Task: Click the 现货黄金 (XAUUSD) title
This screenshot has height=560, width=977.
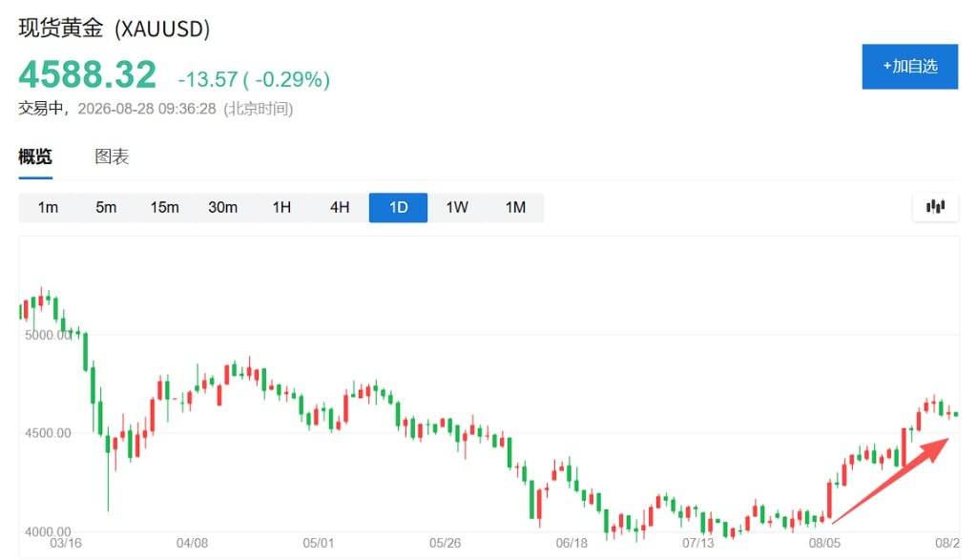Action: (x=114, y=29)
